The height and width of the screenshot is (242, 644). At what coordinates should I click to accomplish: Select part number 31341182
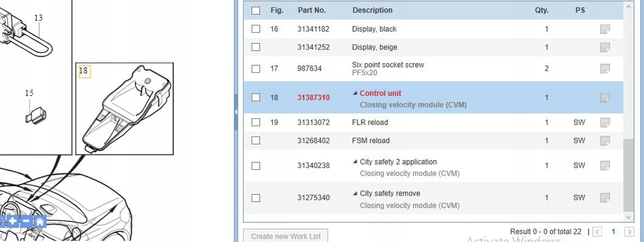tap(313, 29)
